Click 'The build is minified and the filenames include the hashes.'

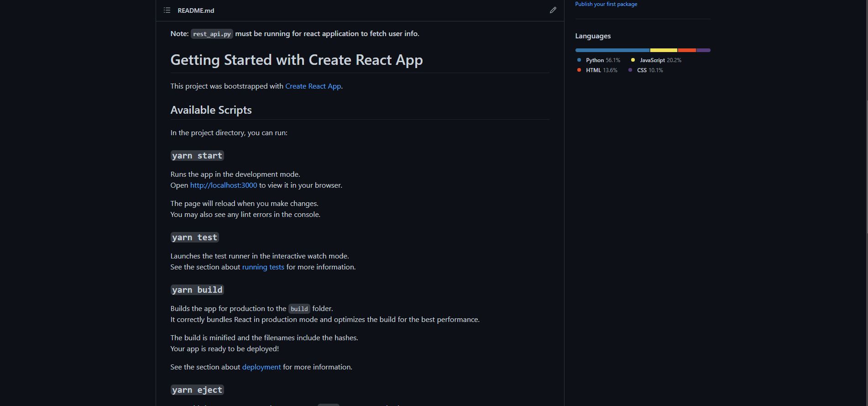click(264, 337)
